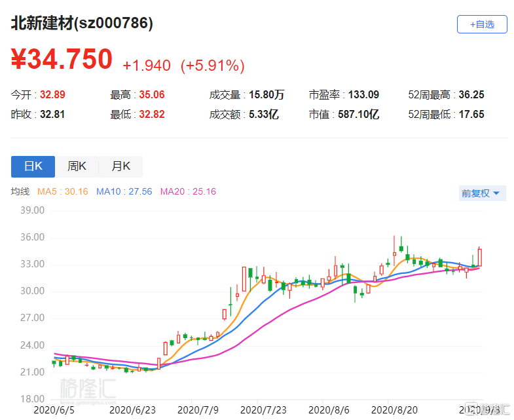Click the MA20 : 25.16 legend label
The width and height of the screenshot is (514, 420).
click(188, 191)
